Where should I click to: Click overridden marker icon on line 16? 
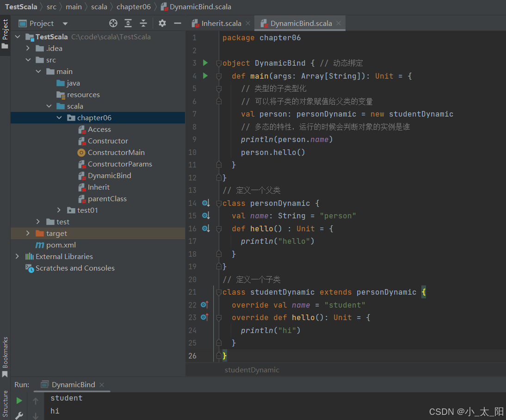[x=206, y=229]
